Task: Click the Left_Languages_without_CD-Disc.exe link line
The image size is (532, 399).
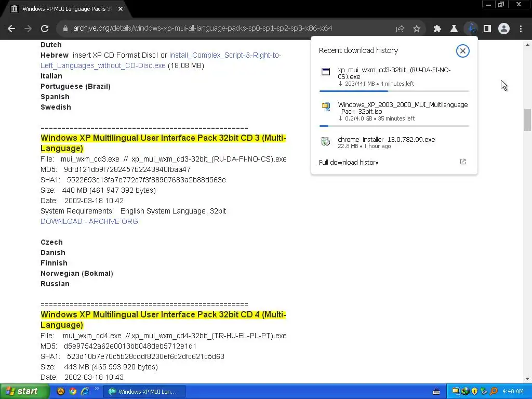Action: click(x=103, y=65)
